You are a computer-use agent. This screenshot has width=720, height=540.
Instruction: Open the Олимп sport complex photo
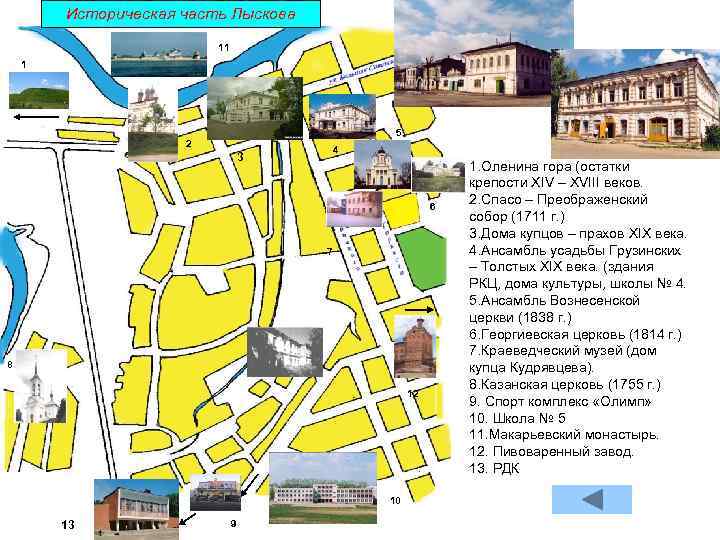215,493
